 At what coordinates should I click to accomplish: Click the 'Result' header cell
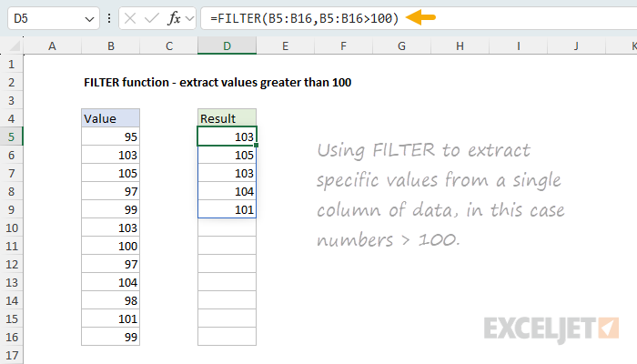[x=227, y=118]
